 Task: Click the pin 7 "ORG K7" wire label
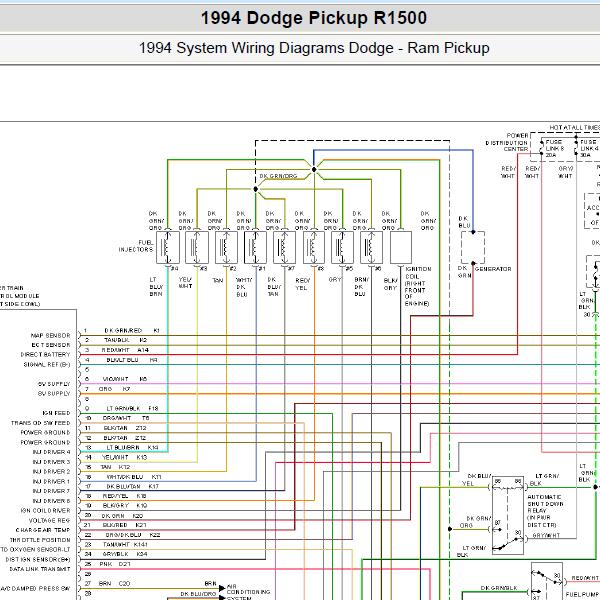point(114,389)
